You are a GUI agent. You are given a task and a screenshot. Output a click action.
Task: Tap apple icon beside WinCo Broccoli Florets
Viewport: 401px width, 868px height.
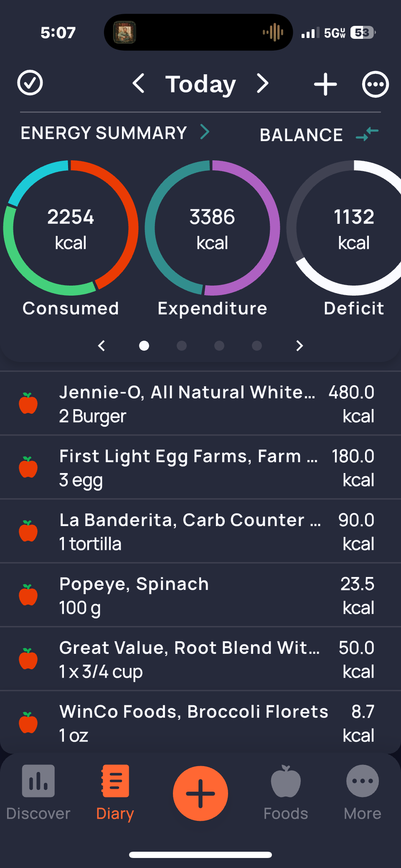click(x=28, y=723)
